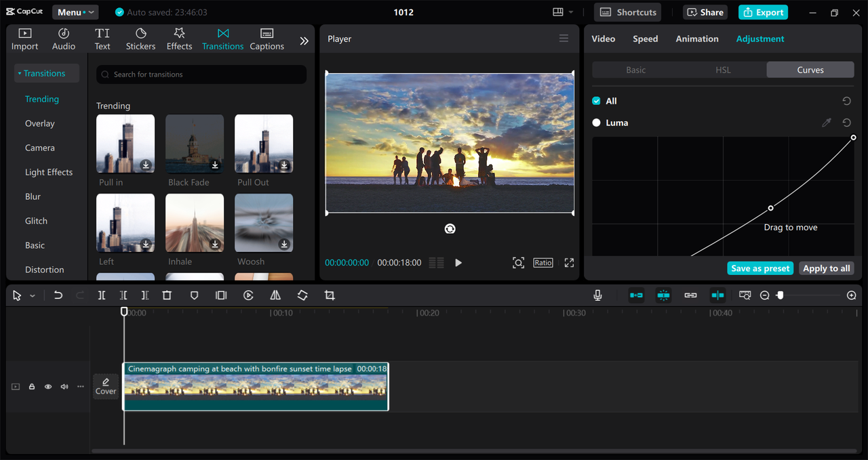The image size is (868, 460).
Task: Toggle main track magnet
Action: point(636,295)
